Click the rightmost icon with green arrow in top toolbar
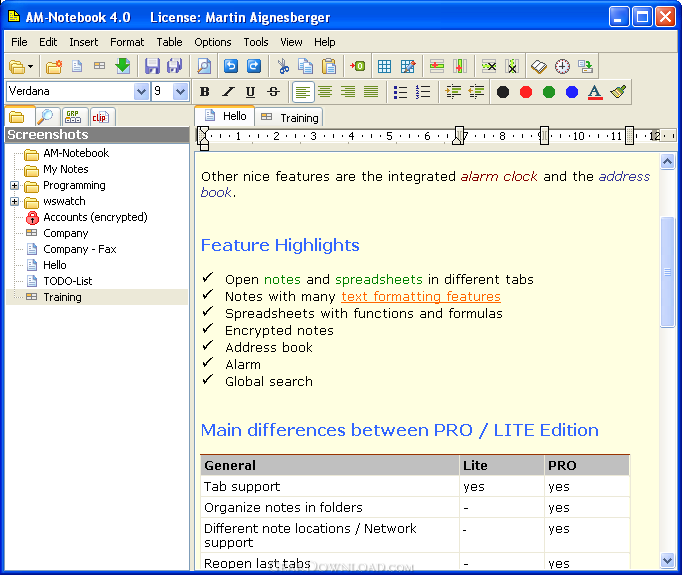 (x=585, y=67)
